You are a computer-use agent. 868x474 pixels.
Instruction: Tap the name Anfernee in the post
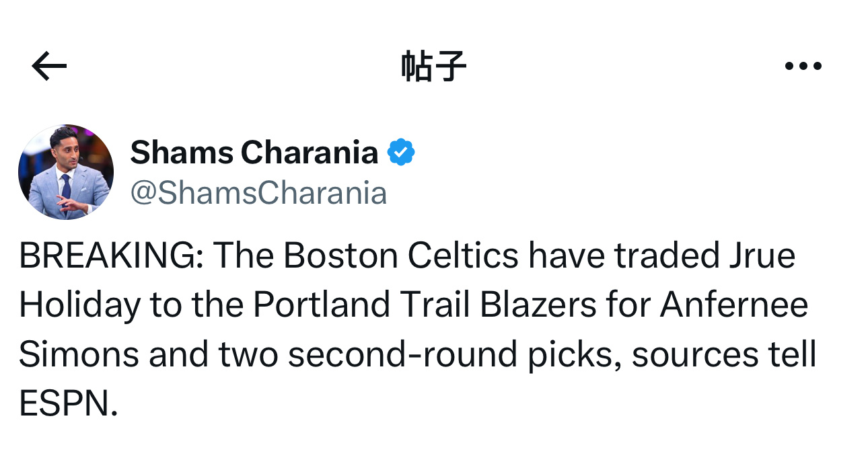[733, 305]
